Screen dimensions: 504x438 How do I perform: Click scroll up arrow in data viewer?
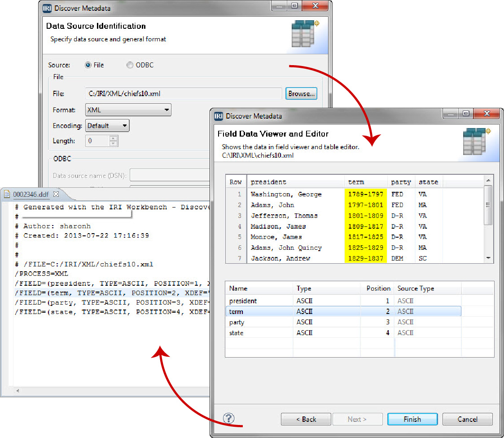click(x=488, y=181)
